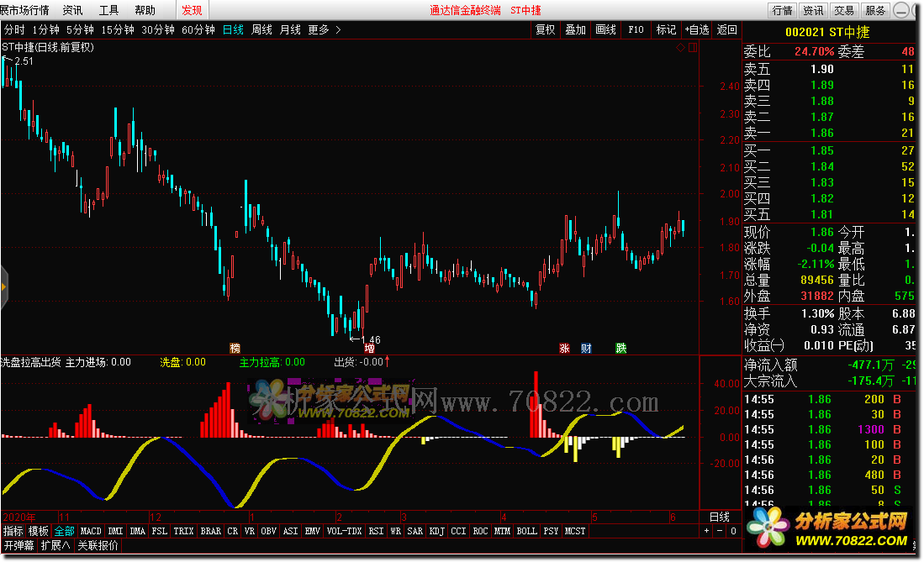Click the 交易 button at top right
Viewport: 924px width, 562px height.
pyautogui.click(x=844, y=10)
